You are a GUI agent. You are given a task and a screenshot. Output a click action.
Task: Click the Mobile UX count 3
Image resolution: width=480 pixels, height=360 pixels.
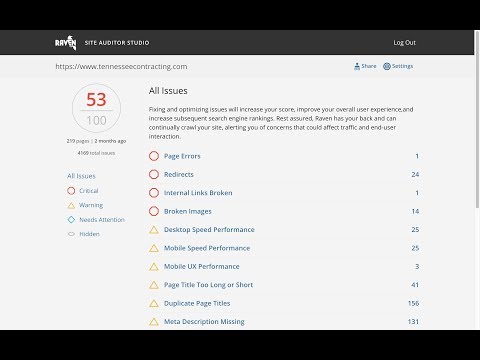417,266
